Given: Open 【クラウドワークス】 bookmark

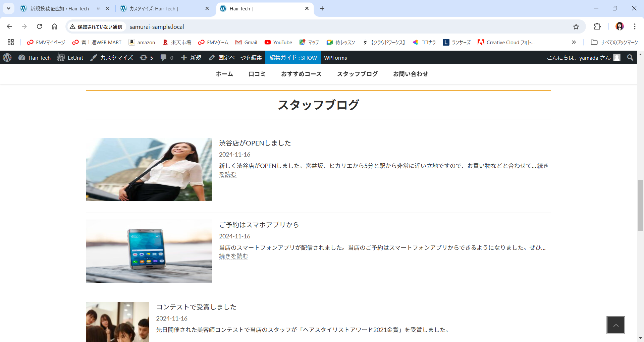Looking at the screenshot, I should pos(384,42).
